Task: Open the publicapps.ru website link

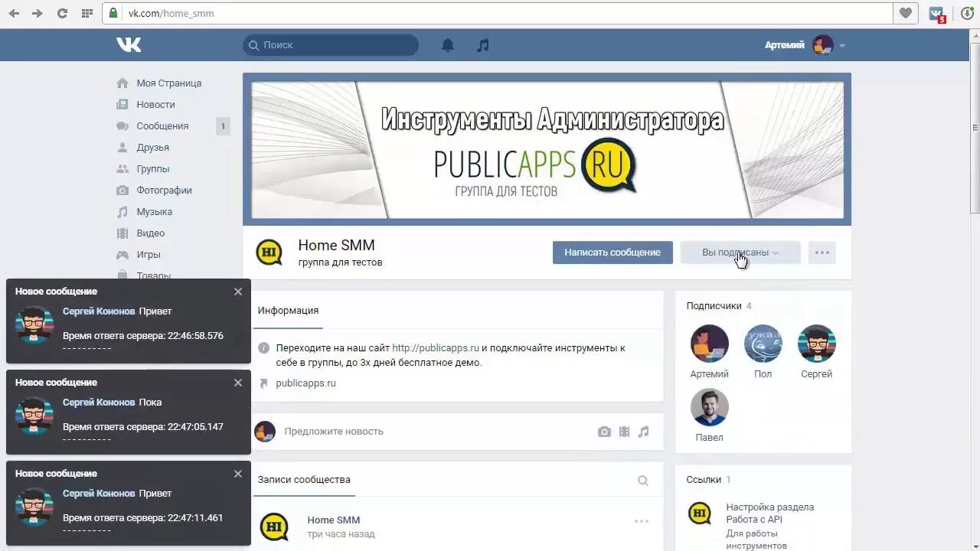Action: coord(305,383)
